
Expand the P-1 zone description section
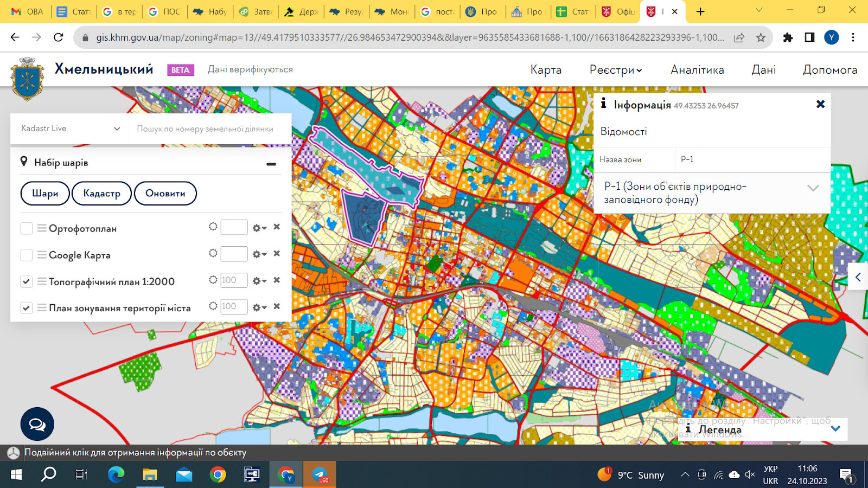point(812,188)
